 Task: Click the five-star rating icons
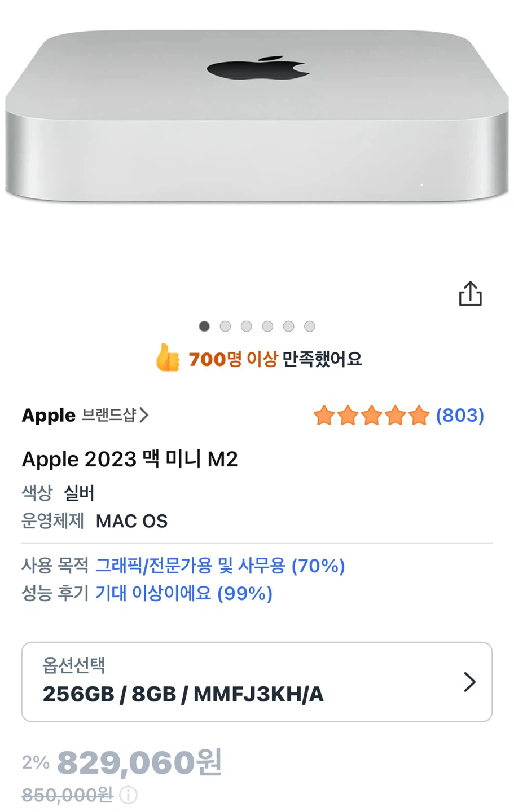[x=371, y=416]
